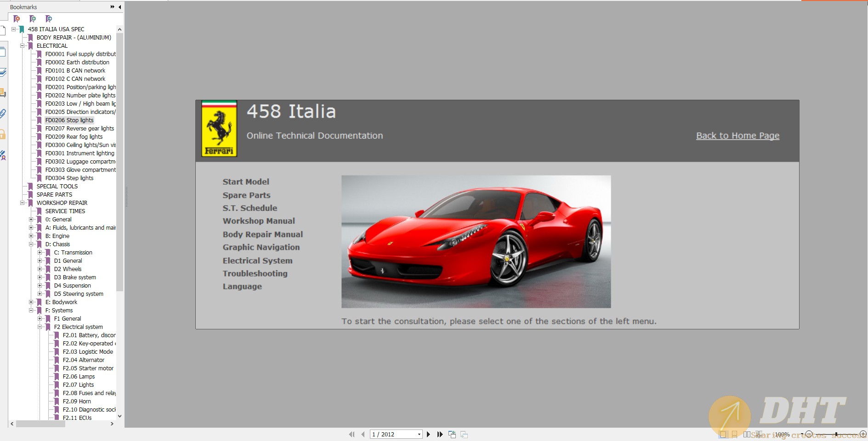The width and height of the screenshot is (868, 441).
Task: Open Electrical System menu entry
Action: pos(257,260)
